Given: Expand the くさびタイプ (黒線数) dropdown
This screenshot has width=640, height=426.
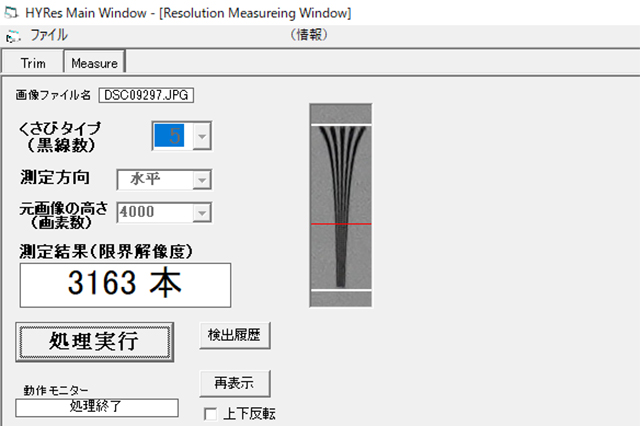Looking at the screenshot, I should 200,136.
